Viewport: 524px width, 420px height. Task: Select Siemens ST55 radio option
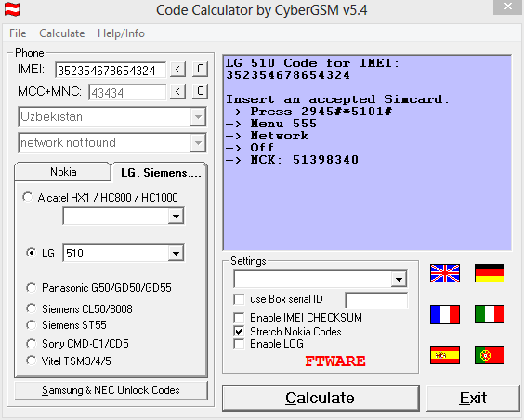click(31, 325)
